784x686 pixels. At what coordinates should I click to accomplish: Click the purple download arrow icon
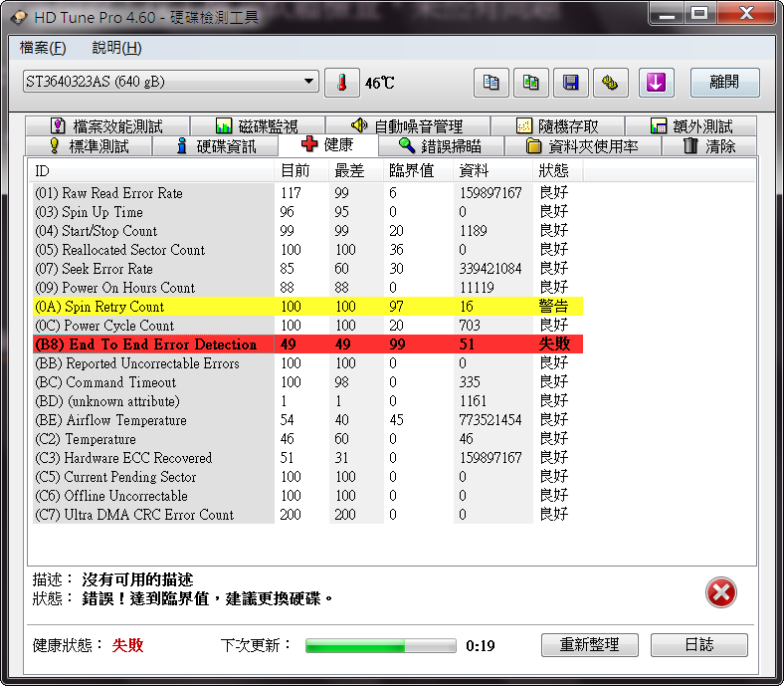coord(656,83)
